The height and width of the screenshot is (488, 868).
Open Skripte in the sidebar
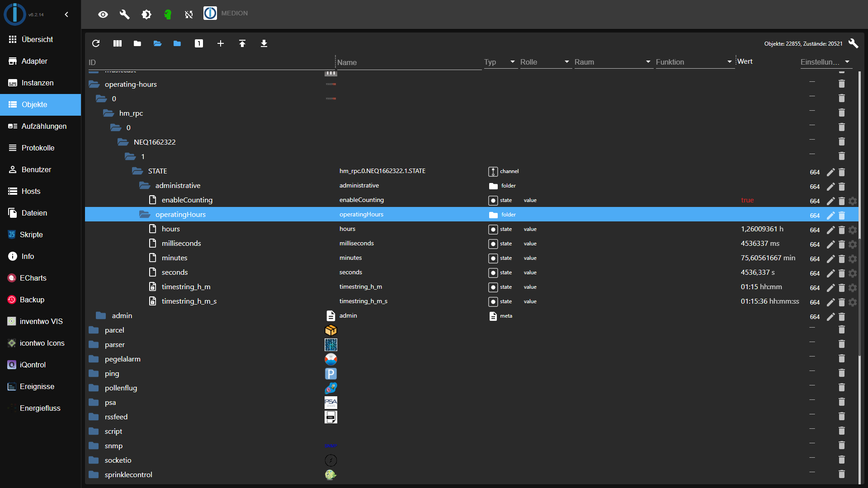click(x=40, y=235)
